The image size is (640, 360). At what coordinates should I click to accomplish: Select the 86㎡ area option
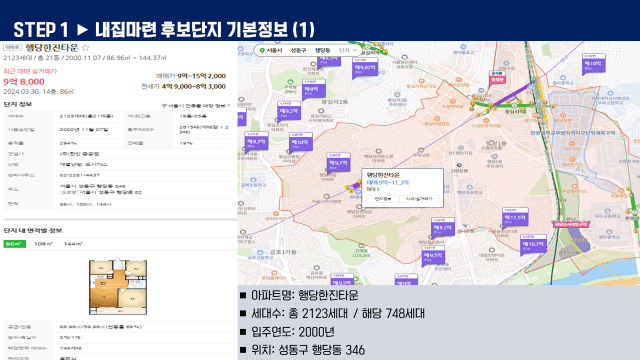(14, 244)
